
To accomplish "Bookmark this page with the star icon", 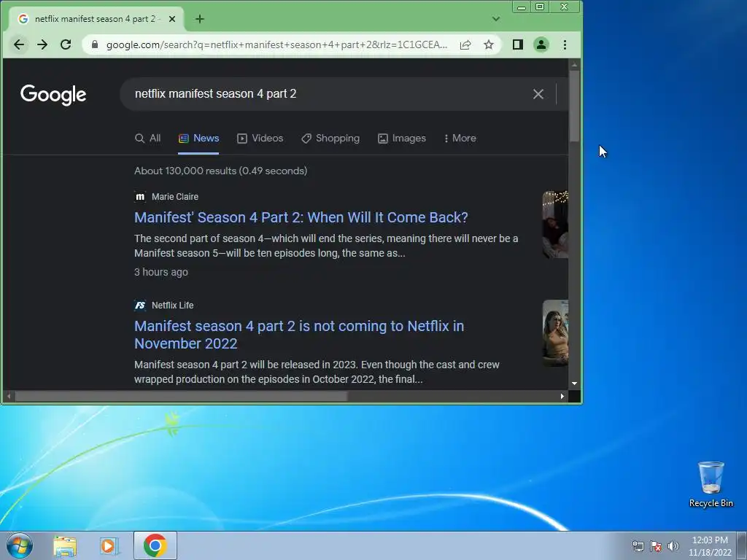I will (489, 44).
